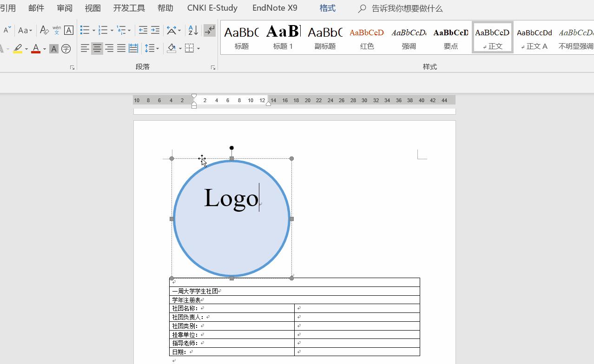Select the justify alignment icon
Viewport: 594px width, 364px height.
[x=121, y=48]
